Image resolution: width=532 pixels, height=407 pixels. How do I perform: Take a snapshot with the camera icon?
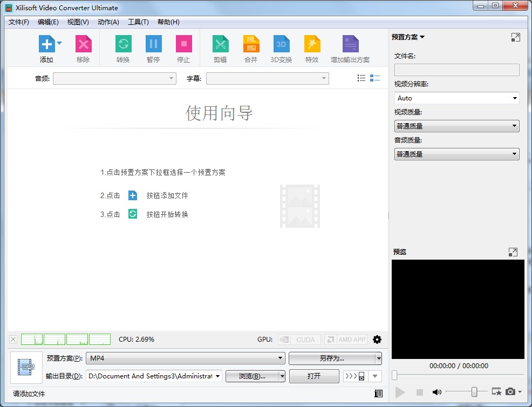pos(511,392)
